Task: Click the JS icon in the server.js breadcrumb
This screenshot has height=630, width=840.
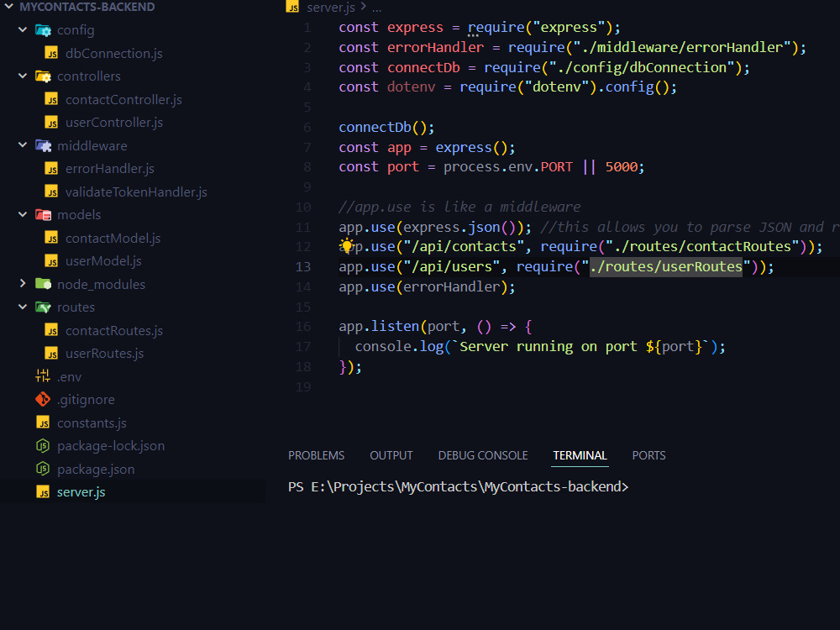Action: (x=292, y=7)
